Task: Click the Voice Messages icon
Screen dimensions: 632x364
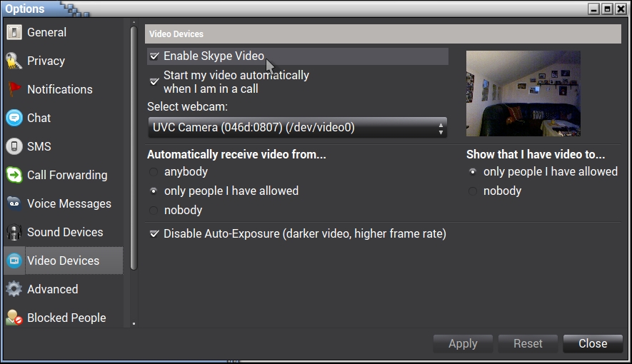Action: coord(14,204)
